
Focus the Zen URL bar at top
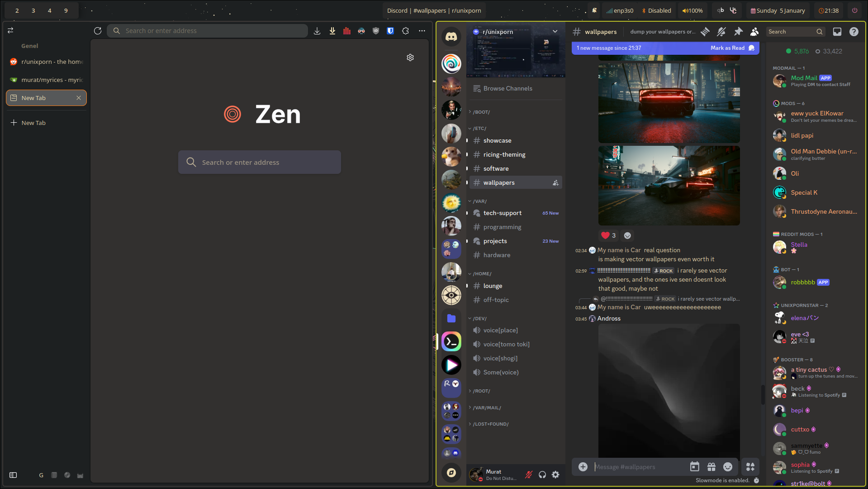pos(208,31)
